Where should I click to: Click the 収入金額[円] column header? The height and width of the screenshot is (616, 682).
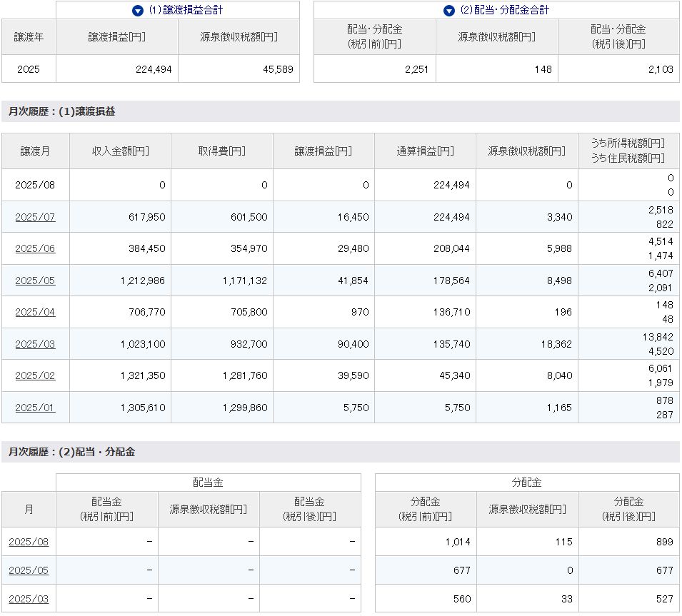[120, 151]
